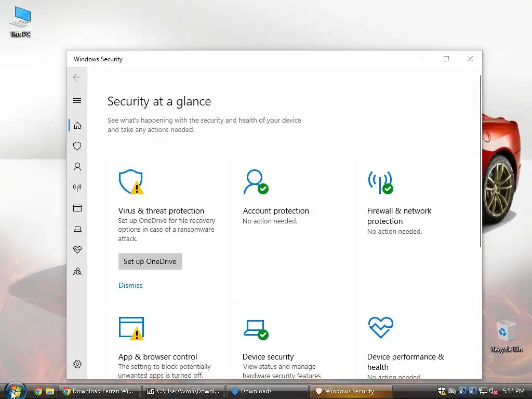Screen dimensions: 532x399
Task: Go back using the back arrow
Action: pyautogui.click(x=77, y=77)
